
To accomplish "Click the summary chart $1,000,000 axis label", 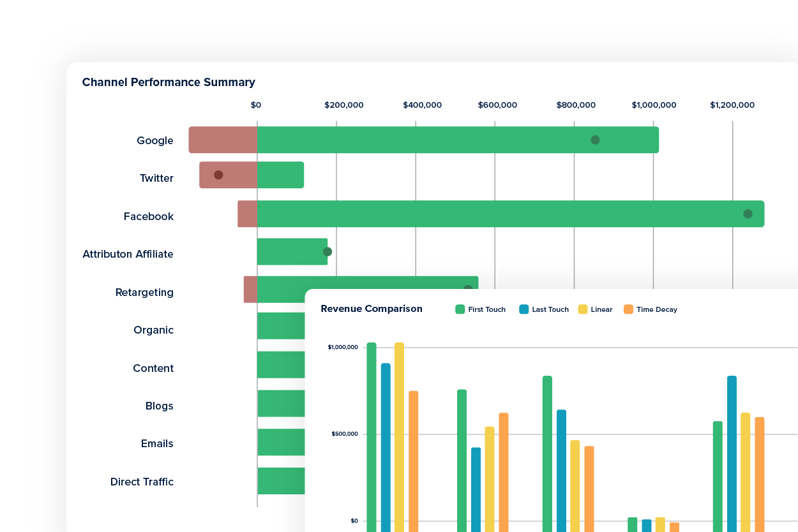I will (654, 105).
